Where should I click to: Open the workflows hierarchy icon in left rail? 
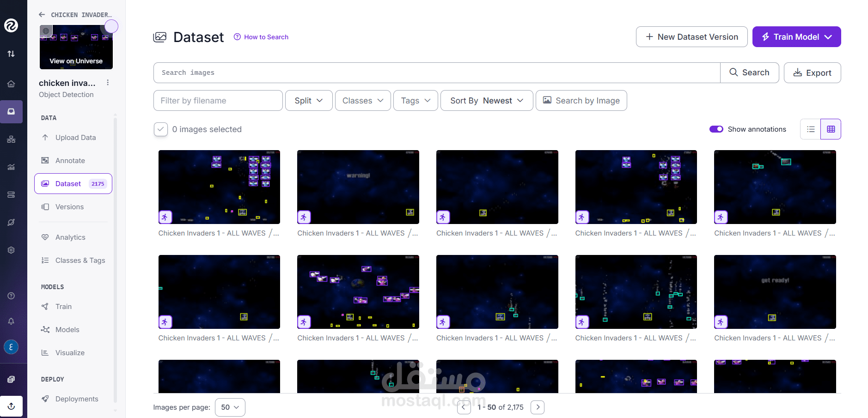(11, 139)
